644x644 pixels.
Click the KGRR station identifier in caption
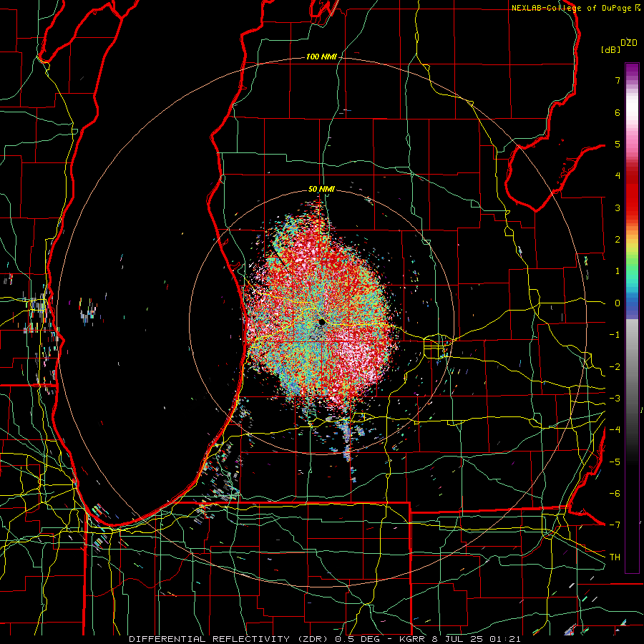click(x=413, y=639)
